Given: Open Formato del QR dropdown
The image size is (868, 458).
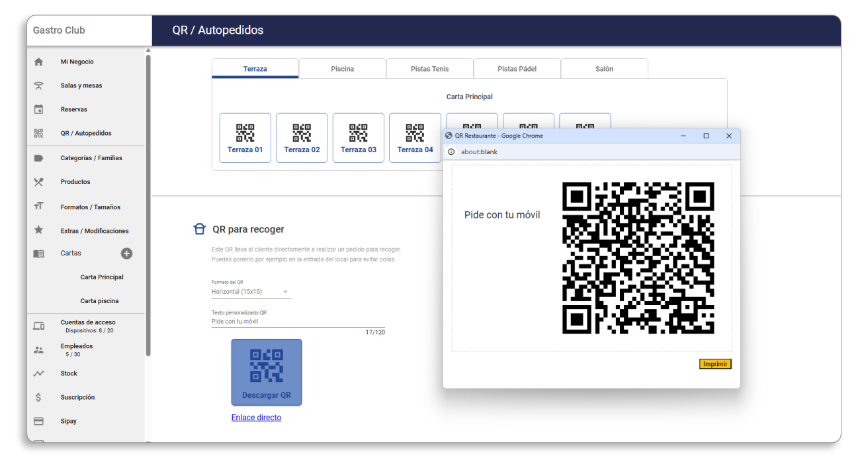Looking at the screenshot, I should 251,291.
